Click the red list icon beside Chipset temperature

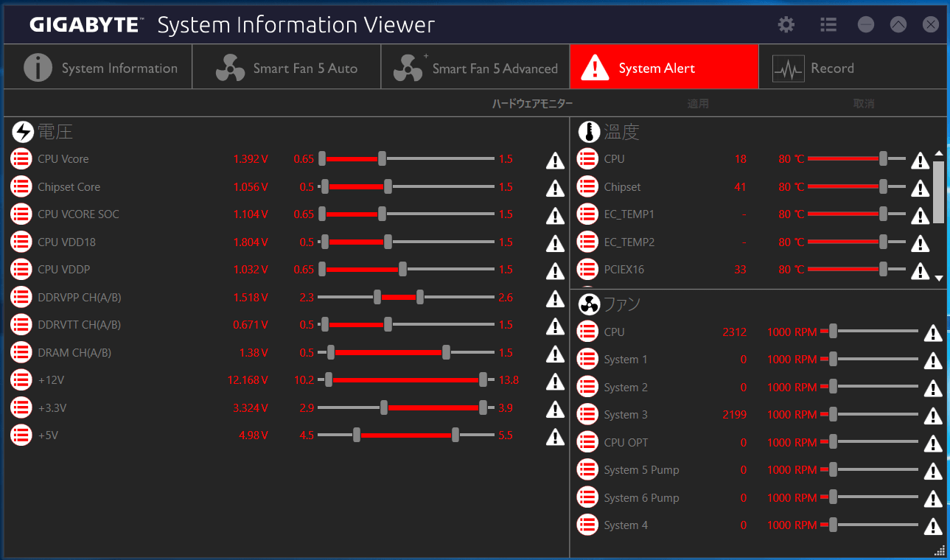coord(587,187)
